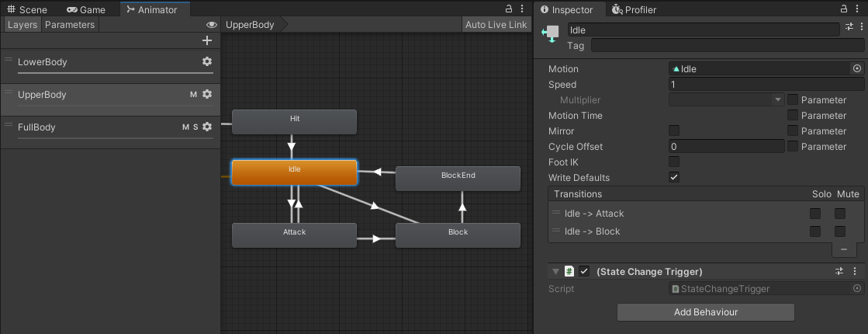Open the Profiler tab
Image resolution: width=868 pixels, height=334 pixels.
click(633, 10)
